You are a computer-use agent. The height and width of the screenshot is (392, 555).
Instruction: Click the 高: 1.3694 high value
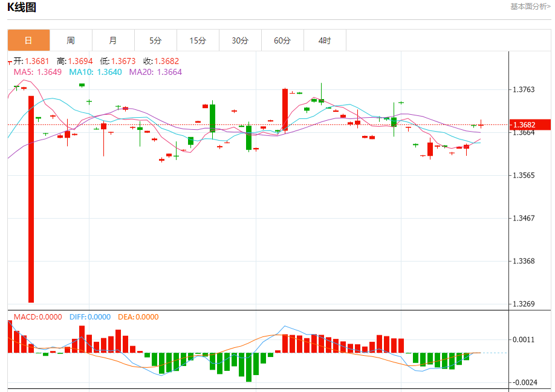tap(75, 61)
